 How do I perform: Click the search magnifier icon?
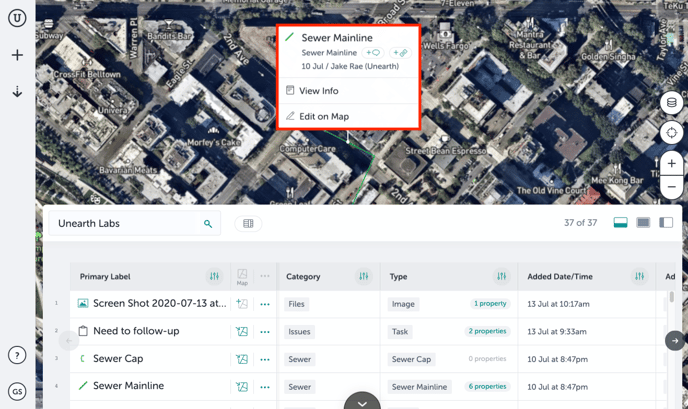(x=208, y=224)
